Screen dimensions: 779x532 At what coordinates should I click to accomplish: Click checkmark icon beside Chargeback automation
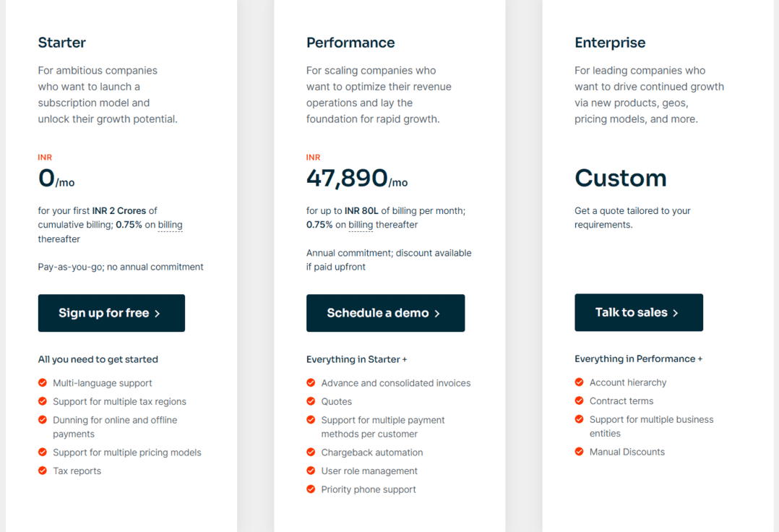pyautogui.click(x=311, y=452)
